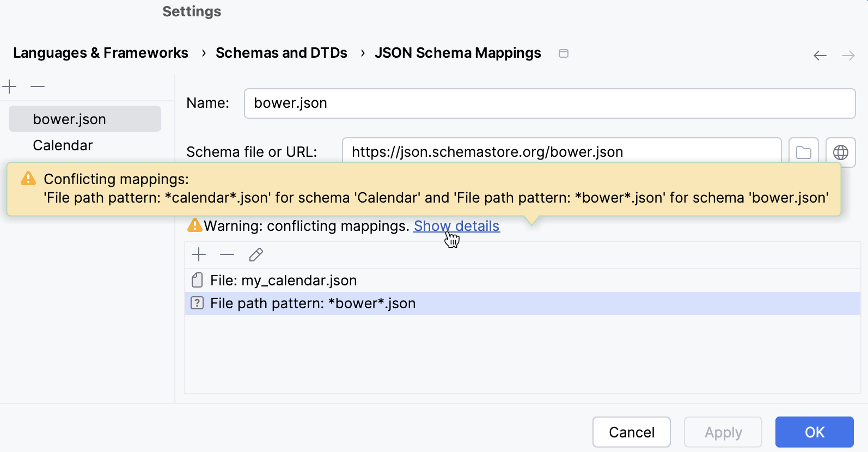Click the Name text field
This screenshot has width=868, height=452.
549,103
